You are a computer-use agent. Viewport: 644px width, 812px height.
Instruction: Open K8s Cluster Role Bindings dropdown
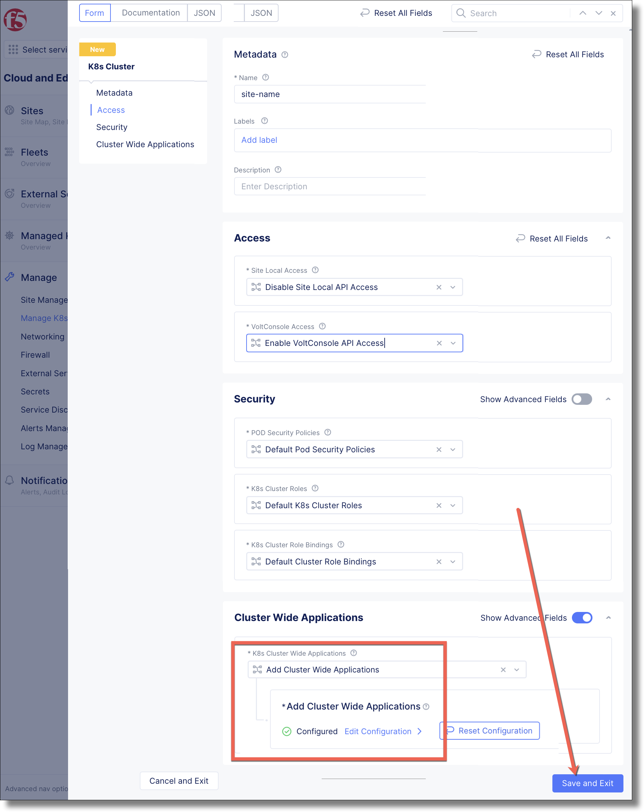click(453, 562)
